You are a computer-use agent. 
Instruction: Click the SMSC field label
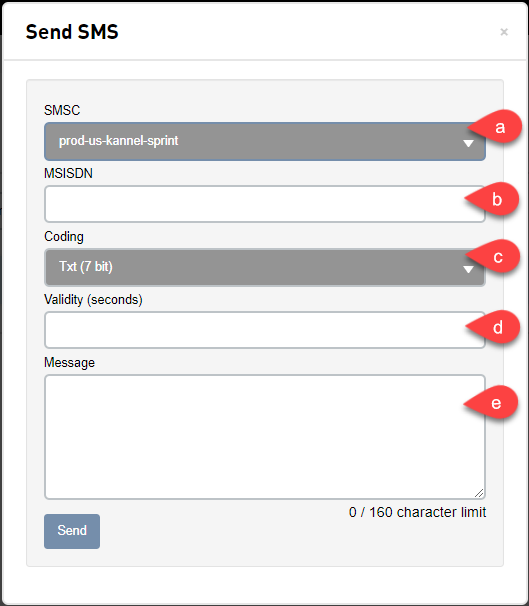point(62,111)
